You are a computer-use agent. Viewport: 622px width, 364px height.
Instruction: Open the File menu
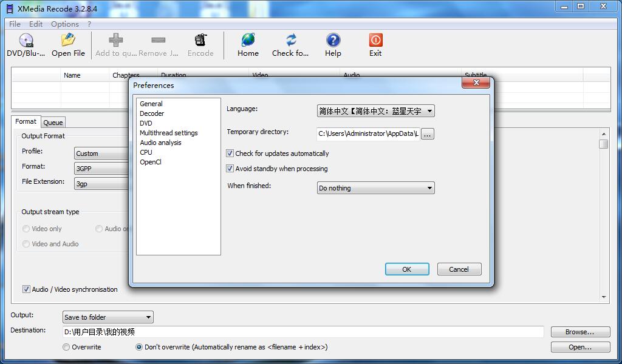click(15, 24)
